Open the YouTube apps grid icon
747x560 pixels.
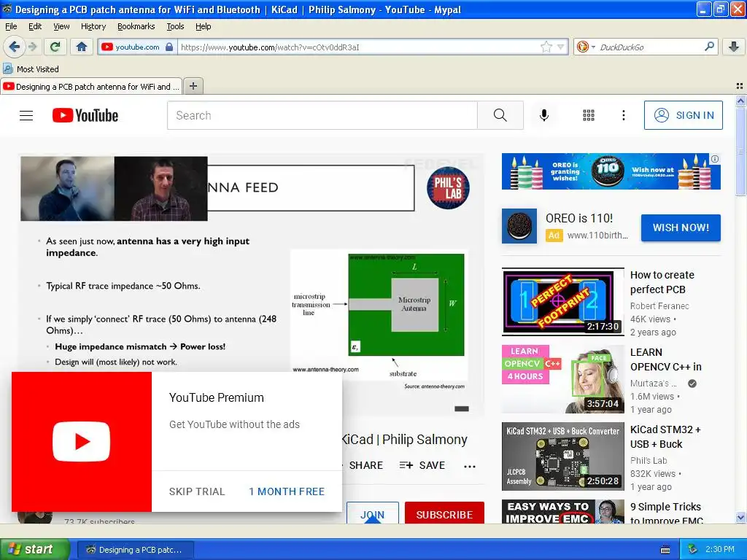[589, 115]
